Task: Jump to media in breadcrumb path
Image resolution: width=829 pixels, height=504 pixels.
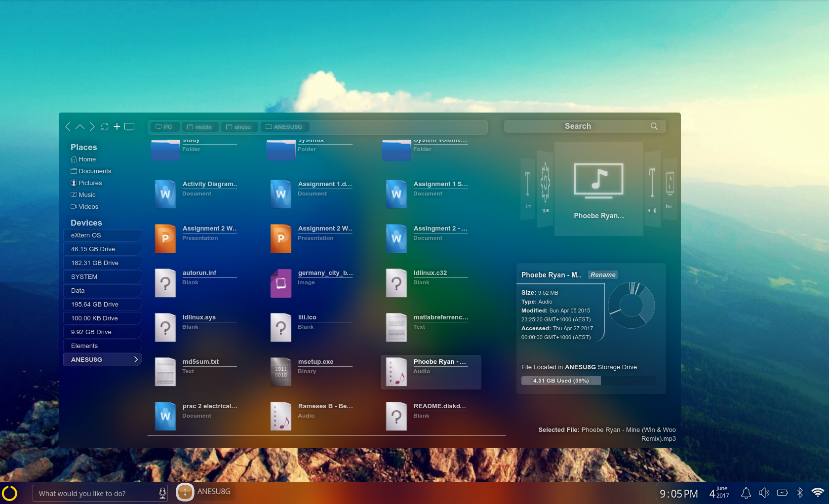Action: 199,127
